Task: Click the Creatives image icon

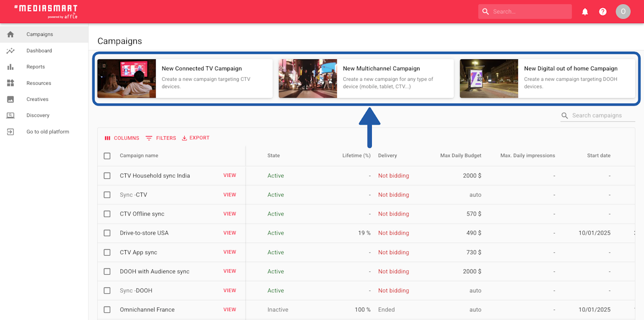Action: (11, 99)
